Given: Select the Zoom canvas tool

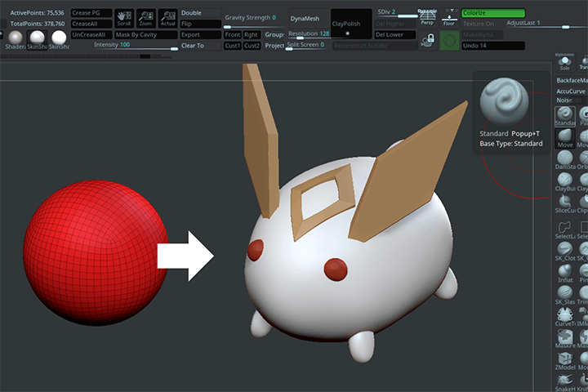Looking at the screenshot, I should [x=145, y=19].
